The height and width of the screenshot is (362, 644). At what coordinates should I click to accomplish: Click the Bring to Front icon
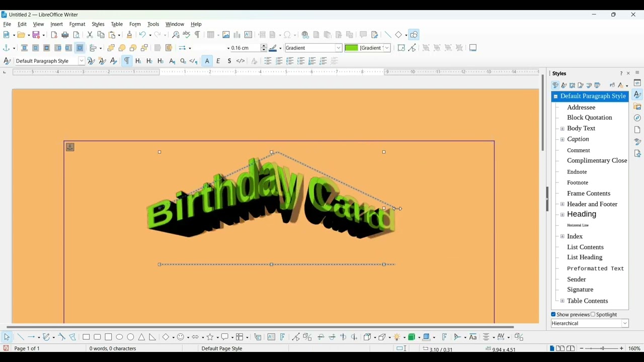(x=111, y=48)
